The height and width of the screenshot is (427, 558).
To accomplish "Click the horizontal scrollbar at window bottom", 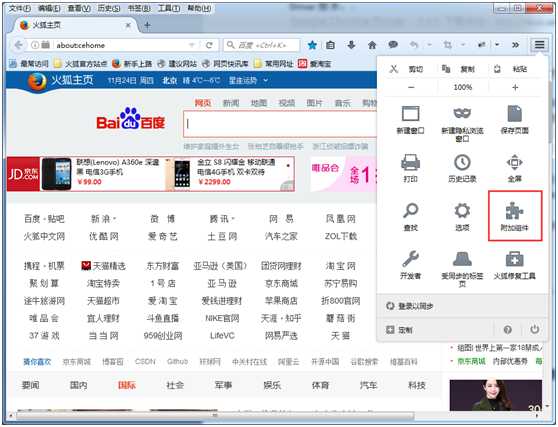I will coord(215,416).
